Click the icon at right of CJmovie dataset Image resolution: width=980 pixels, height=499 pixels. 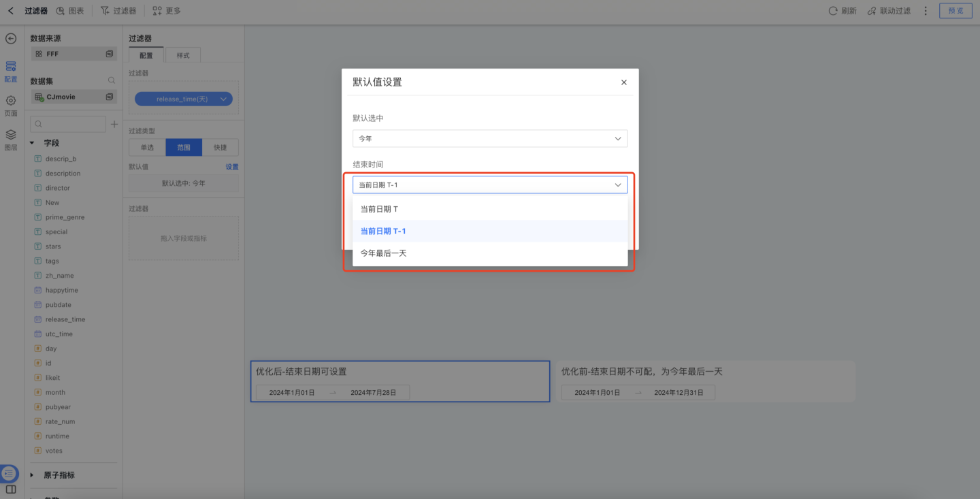pyautogui.click(x=109, y=97)
